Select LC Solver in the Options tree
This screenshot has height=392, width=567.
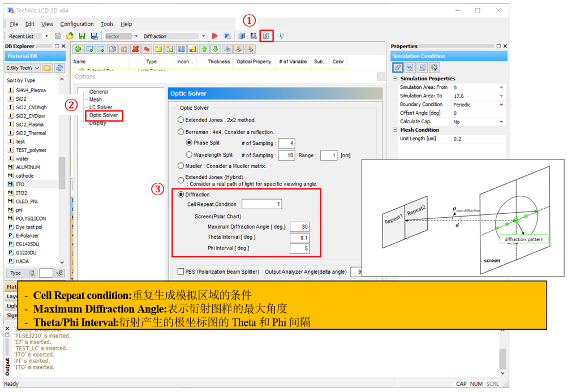[101, 107]
